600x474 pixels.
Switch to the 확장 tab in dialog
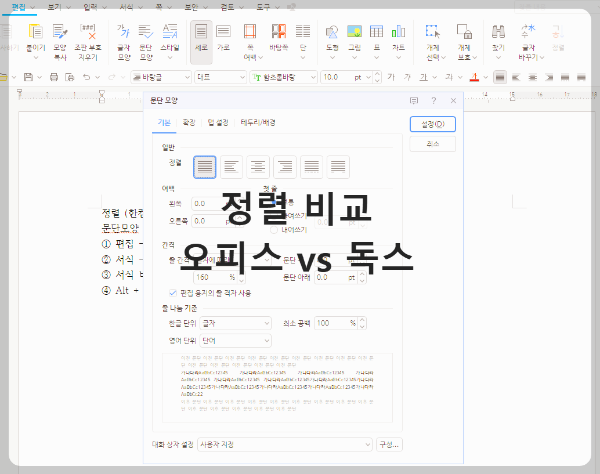(x=189, y=122)
